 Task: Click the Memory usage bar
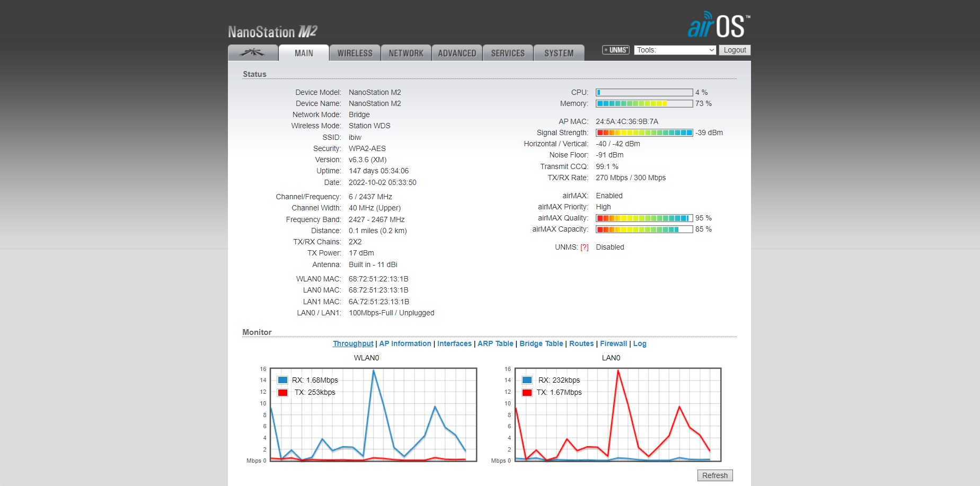click(644, 103)
